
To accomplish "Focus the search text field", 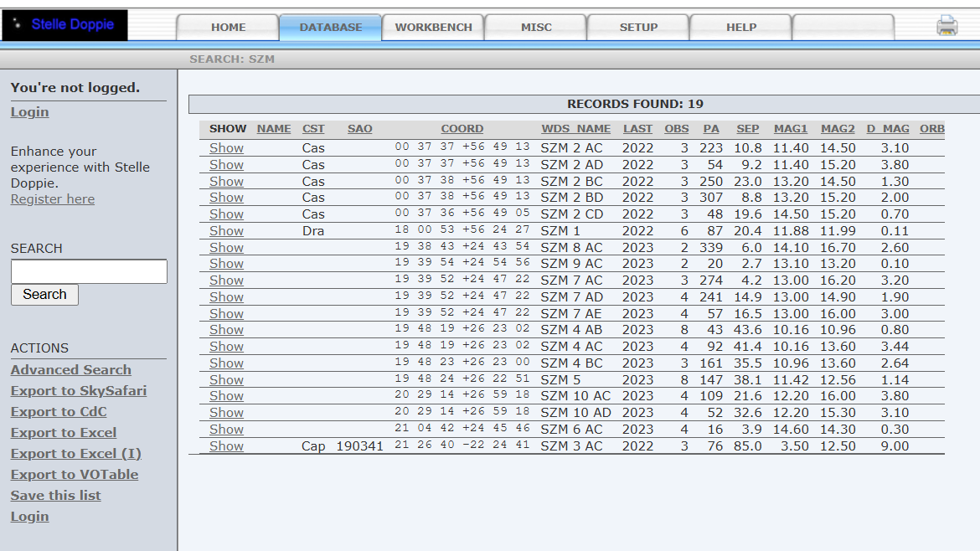I will pos(89,271).
